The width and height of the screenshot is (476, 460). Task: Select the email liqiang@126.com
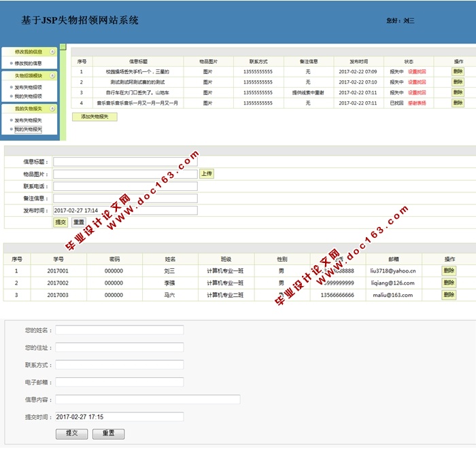click(393, 283)
